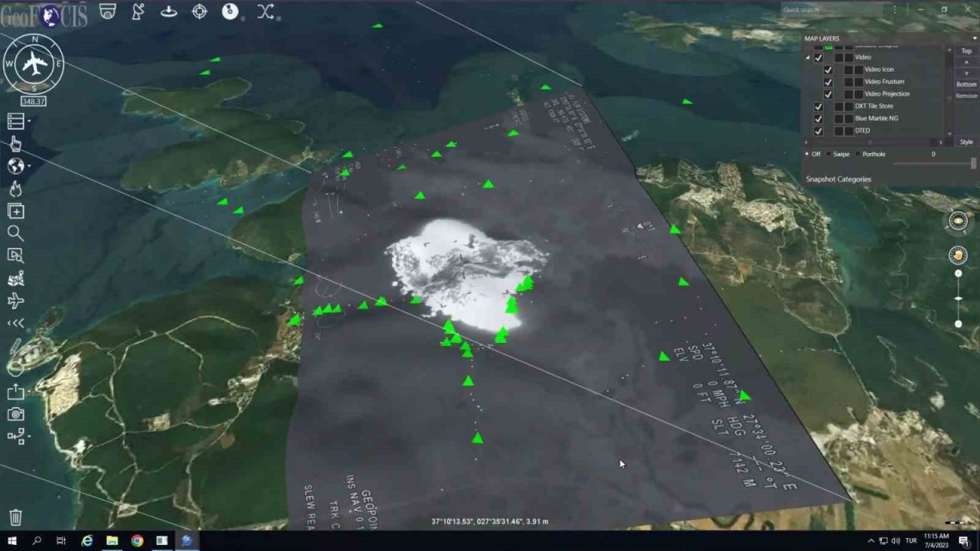Open the magnifier search tool in sidebar
Viewport: 980px width, 551px height.
tap(15, 233)
